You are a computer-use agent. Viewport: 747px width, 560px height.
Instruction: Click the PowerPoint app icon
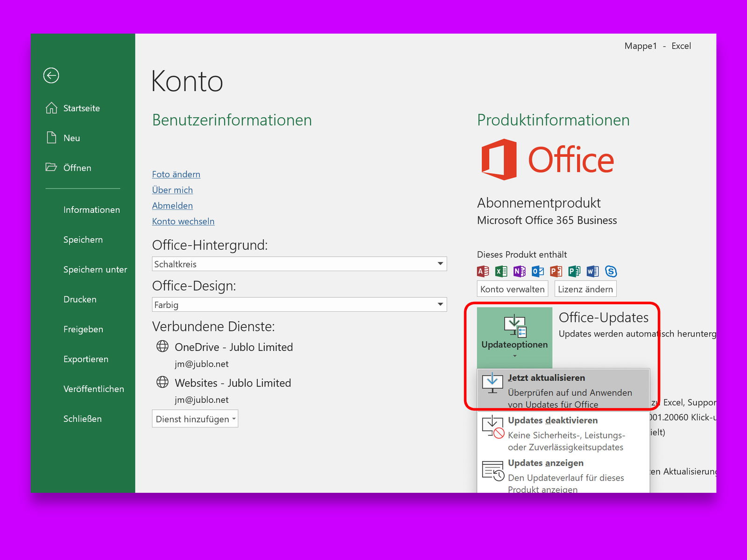tap(556, 271)
